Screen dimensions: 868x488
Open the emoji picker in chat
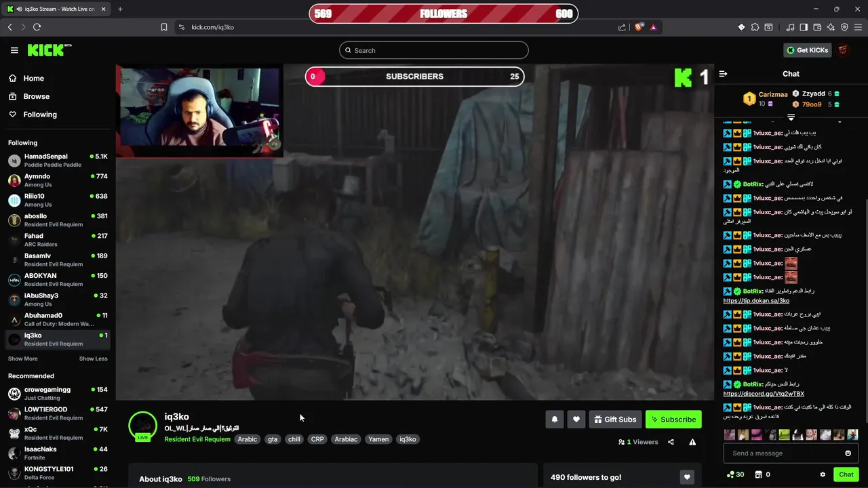848,453
